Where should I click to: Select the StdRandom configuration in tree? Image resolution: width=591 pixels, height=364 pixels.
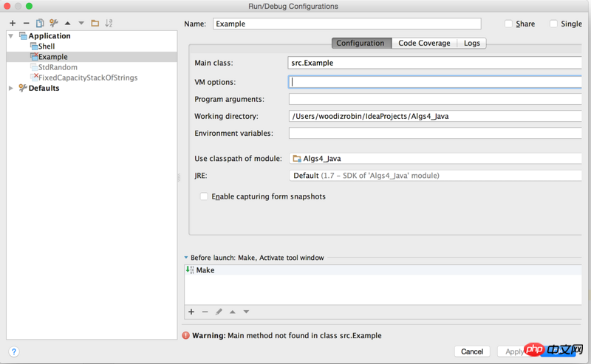[x=58, y=67]
